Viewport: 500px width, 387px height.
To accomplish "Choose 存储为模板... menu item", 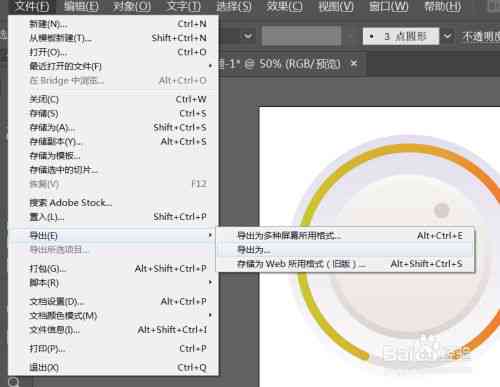I will 113,156.
